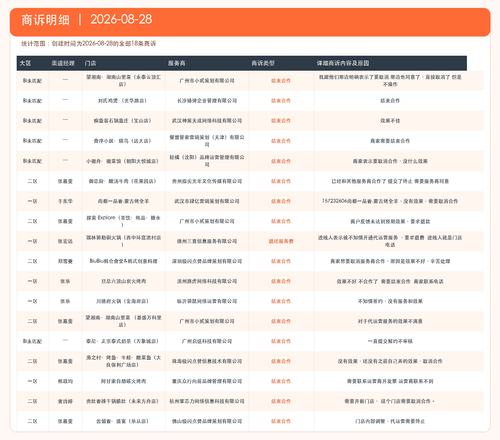Click the 统计范围 summary line under the banner
This screenshot has height=440, width=500.
[x=88, y=44]
